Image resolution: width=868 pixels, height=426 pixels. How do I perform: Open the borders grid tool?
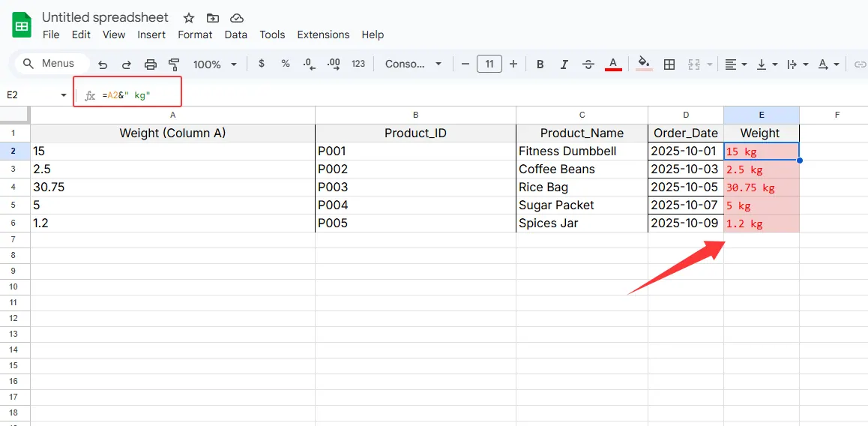coord(670,64)
